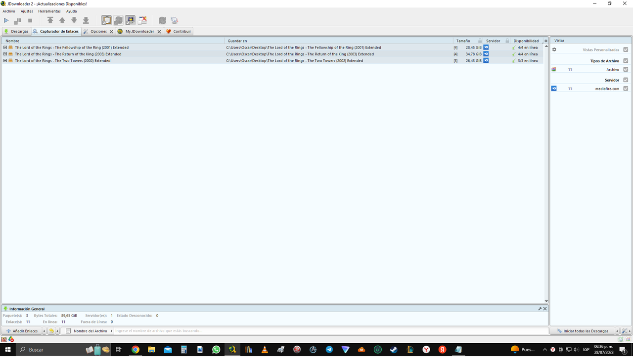The height and width of the screenshot is (364, 633).
Task: Expand The Fellowship of the Ring package
Action: click(x=5, y=47)
